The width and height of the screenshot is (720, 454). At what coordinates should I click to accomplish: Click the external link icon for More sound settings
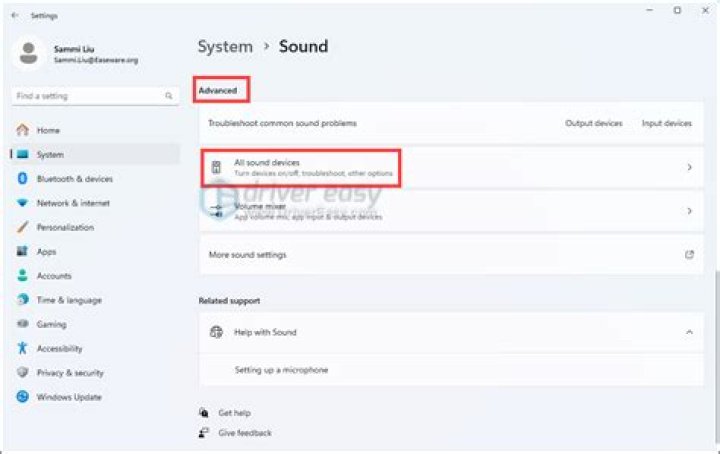pos(689,255)
